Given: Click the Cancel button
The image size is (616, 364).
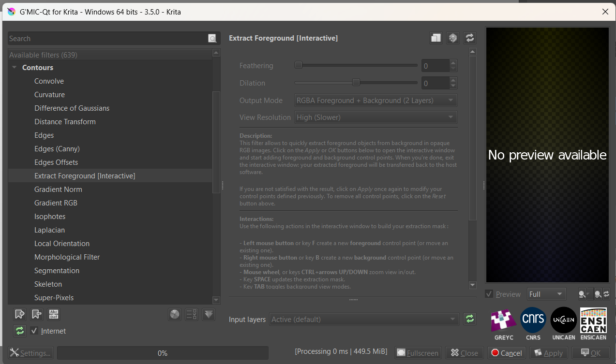Looking at the screenshot, I should [507, 353].
